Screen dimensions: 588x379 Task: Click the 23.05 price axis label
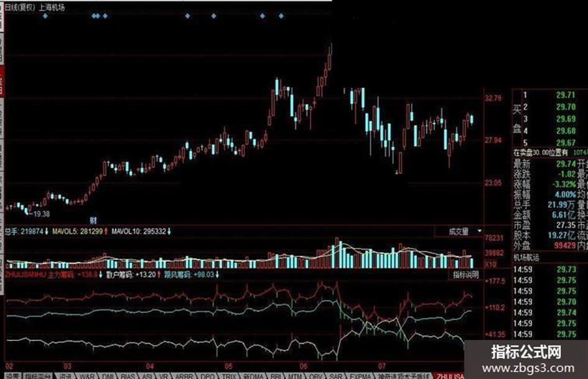(493, 183)
